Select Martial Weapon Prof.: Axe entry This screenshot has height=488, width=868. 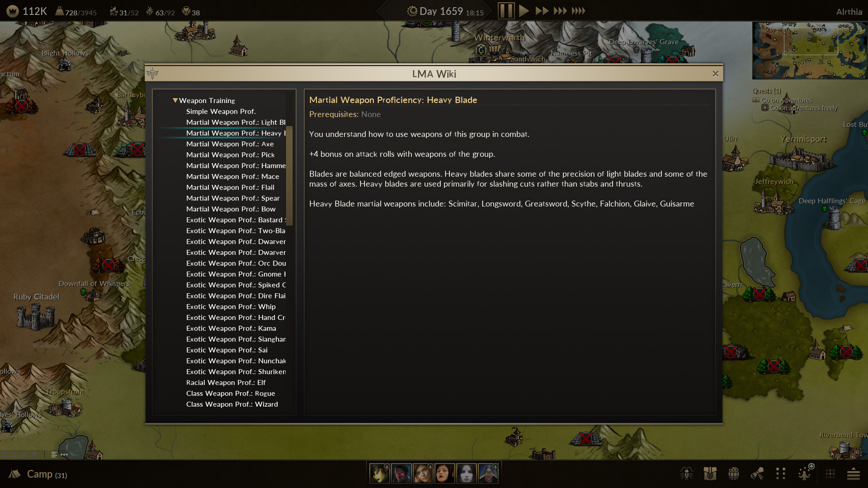pos(230,144)
